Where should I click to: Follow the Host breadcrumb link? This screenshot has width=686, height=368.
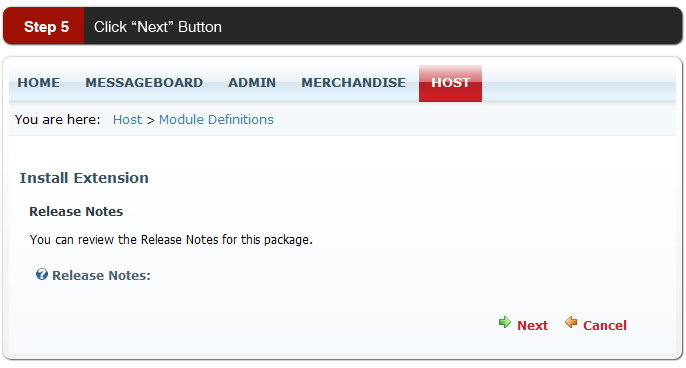(127, 119)
